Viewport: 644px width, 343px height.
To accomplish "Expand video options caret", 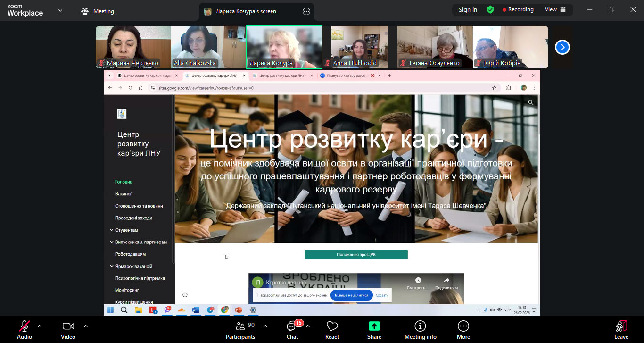I will (x=86, y=326).
